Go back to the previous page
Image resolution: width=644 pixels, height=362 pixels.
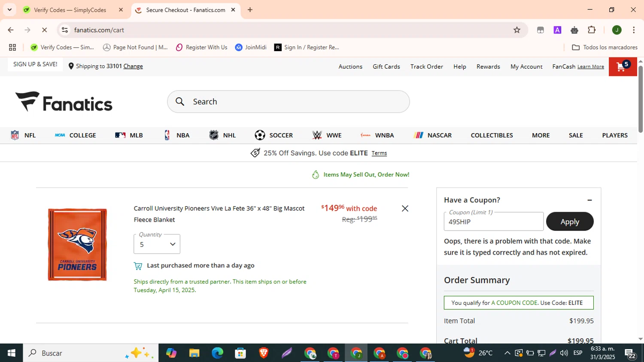tap(11, 30)
